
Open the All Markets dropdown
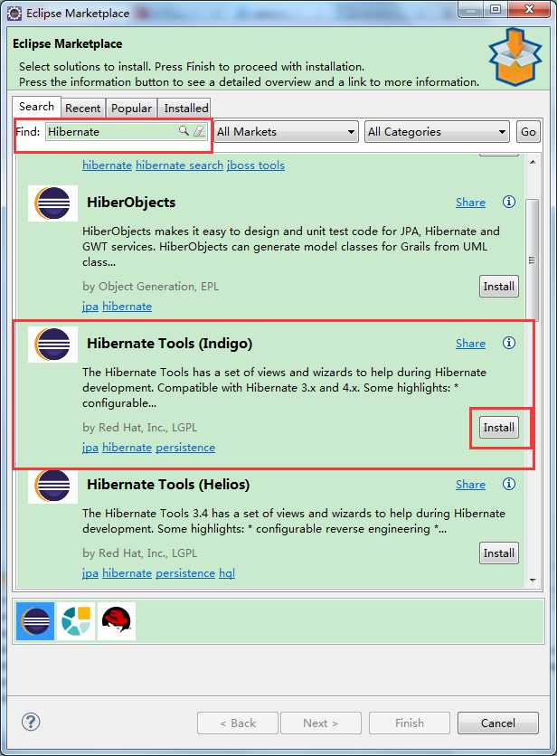(286, 132)
